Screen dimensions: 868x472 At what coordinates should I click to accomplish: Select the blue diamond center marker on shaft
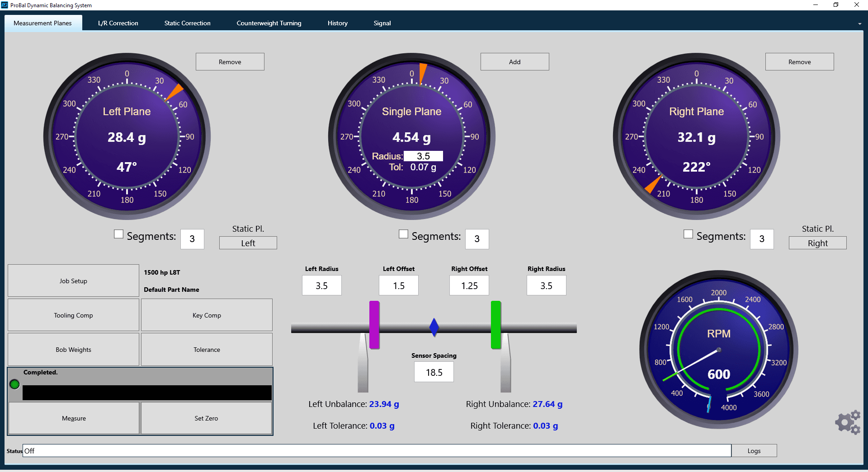434,327
